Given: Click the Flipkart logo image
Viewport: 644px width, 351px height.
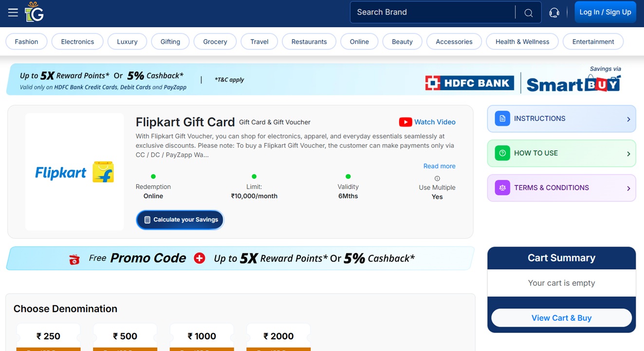Looking at the screenshot, I should click(74, 172).
